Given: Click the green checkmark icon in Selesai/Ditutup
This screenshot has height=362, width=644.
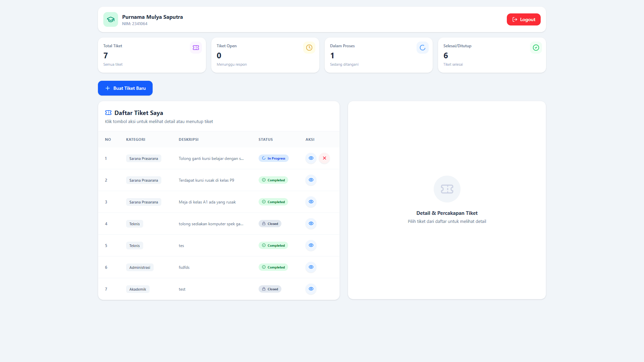Looking at the screenshot, I should [536, 48].
